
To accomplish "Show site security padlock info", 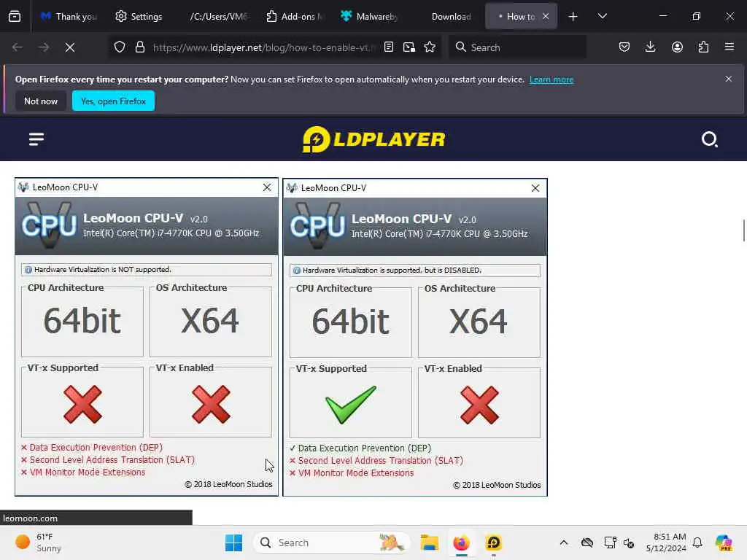I will tap(139, 47).
